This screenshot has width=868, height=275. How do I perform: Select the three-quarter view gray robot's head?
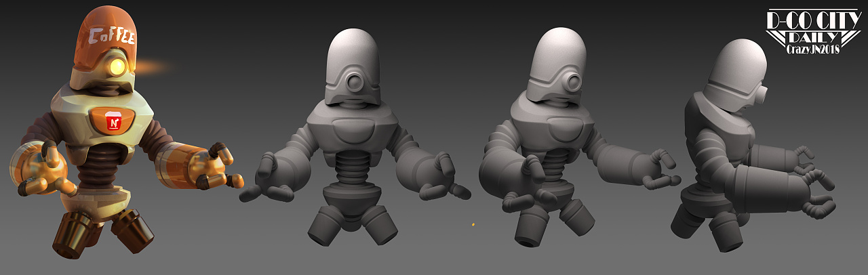(x=557, y=54)
